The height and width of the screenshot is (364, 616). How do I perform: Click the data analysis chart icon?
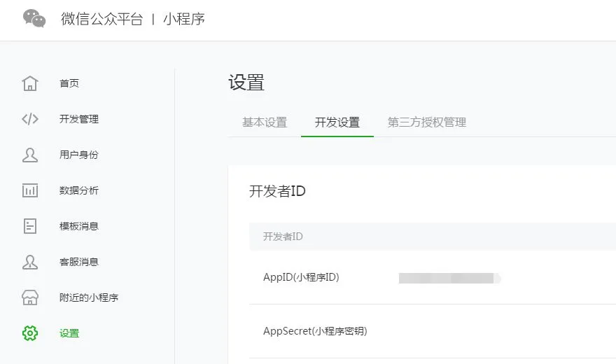[x=30, y=190]
